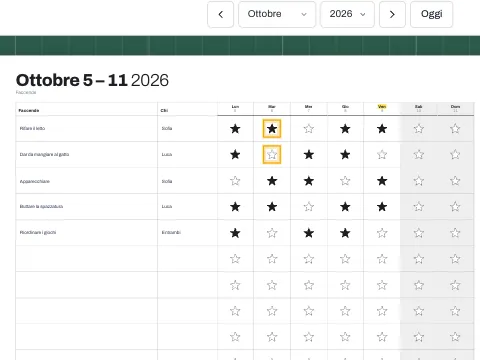480x360 pixels.
Task: Mark Saturday star for Buttare la spazzatura
Action: tap(419, 207)
